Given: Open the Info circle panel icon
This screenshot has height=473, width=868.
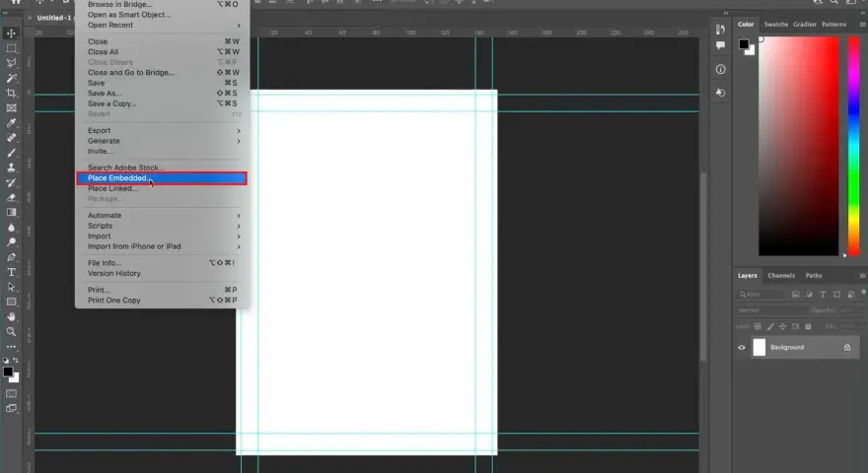Looking at the screenshot, I should coord(720,69).
